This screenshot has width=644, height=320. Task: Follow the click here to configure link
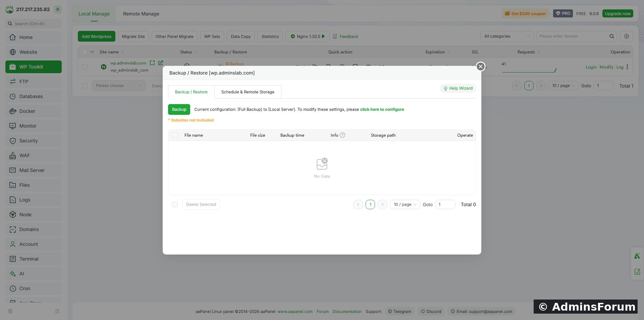[382, 109]
